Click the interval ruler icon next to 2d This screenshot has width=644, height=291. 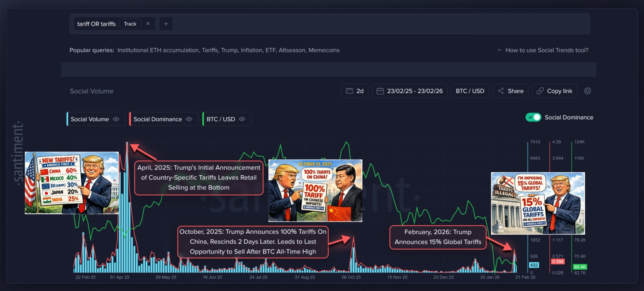pos(350,91)
